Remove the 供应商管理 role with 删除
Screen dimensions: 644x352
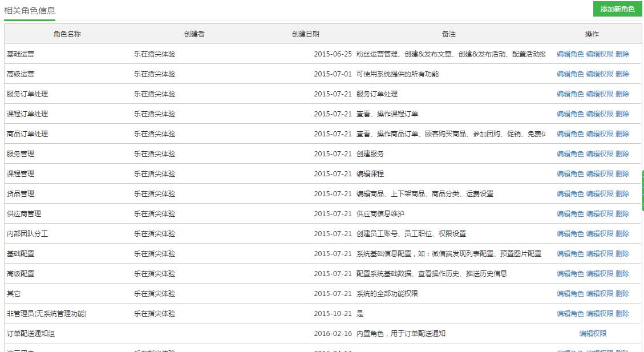pyautogui.click(x=622, y=214)
